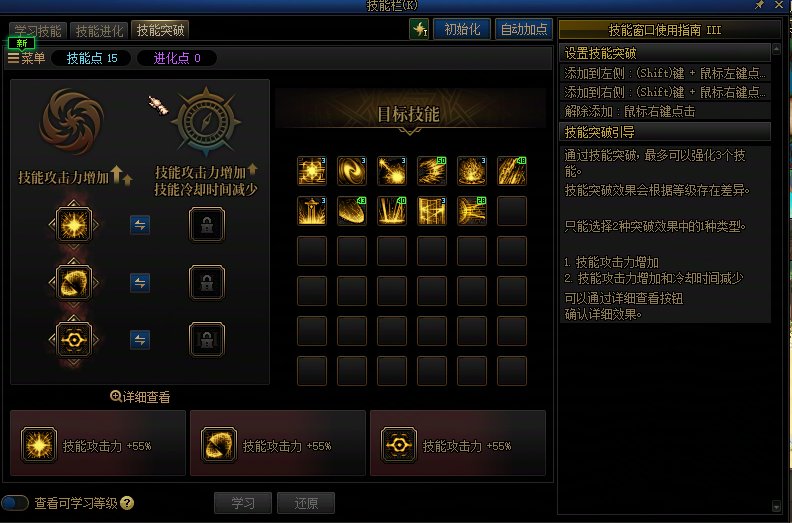792x523 pixels.
Task: Click the guide panel scrollbar down arrow
Action: coord(776,505)
